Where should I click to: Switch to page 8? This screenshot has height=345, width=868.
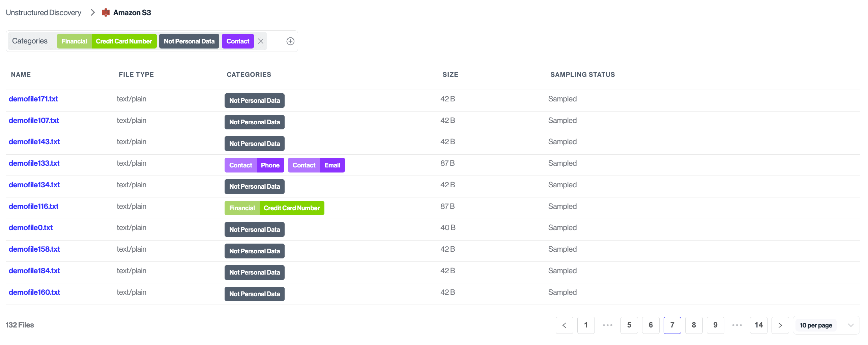[x=694, y=325]
